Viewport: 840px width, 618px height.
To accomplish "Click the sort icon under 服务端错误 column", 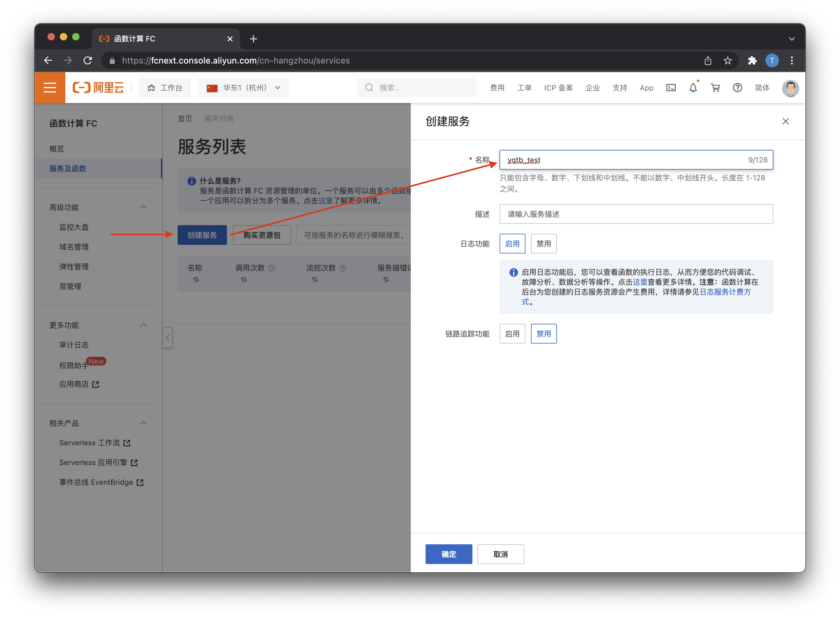I will pyautogui.click(x=385, y=279).
